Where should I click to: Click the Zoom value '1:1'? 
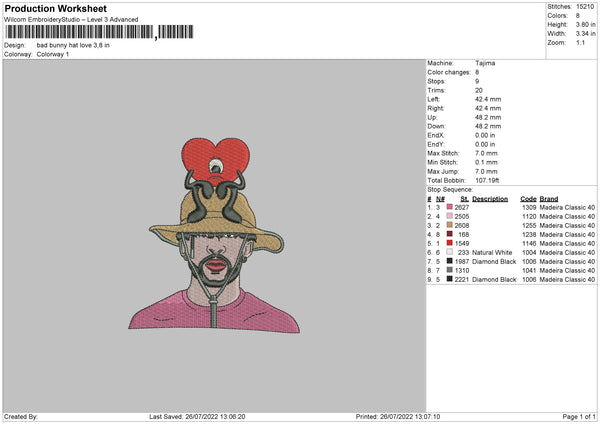click(580, 42)
